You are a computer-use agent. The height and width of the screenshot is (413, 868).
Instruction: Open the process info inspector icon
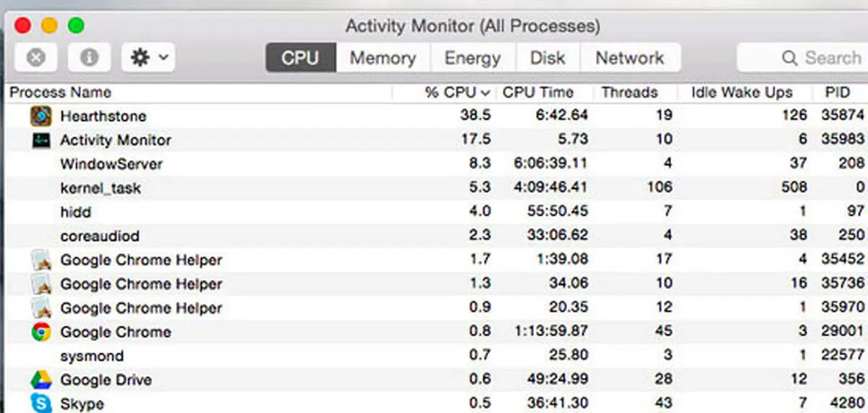coord(89,58)
